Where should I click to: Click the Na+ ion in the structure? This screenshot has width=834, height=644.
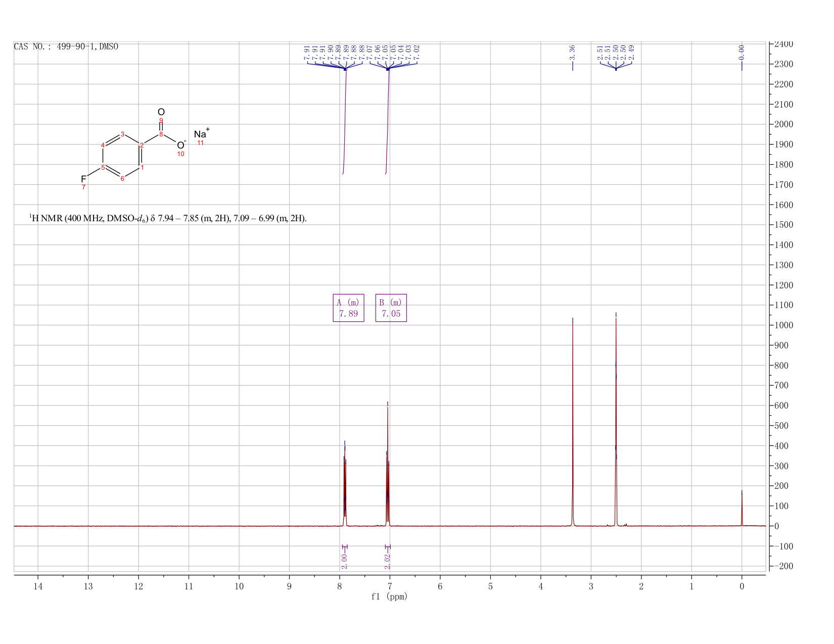201,134
